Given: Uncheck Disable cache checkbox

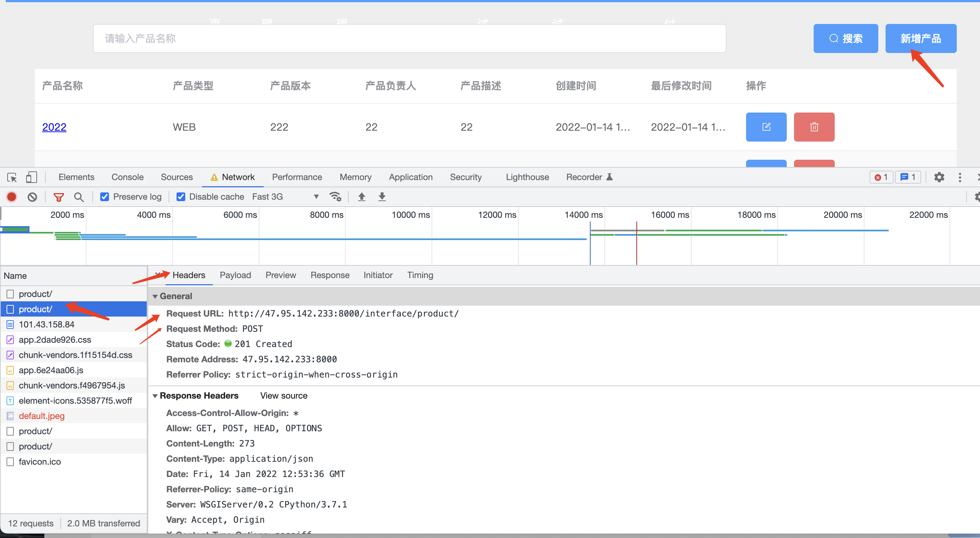Looking at the screenshot, I should (x=181, y=196).
